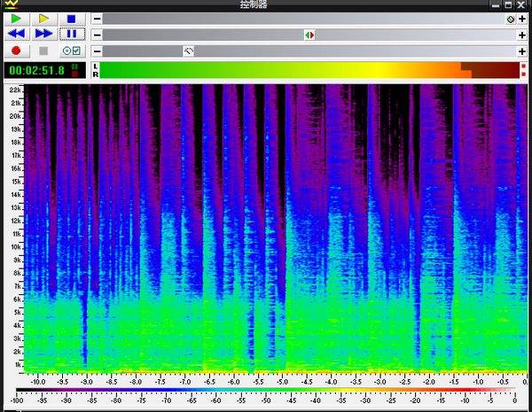
Task: Click the 5k frequency axis label
Action: point(18,313)
